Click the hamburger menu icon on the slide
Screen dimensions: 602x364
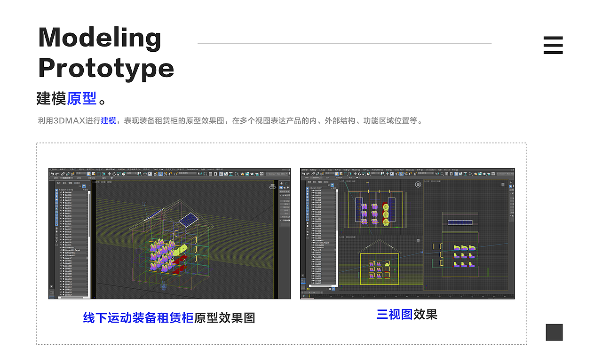coord(553,45)
